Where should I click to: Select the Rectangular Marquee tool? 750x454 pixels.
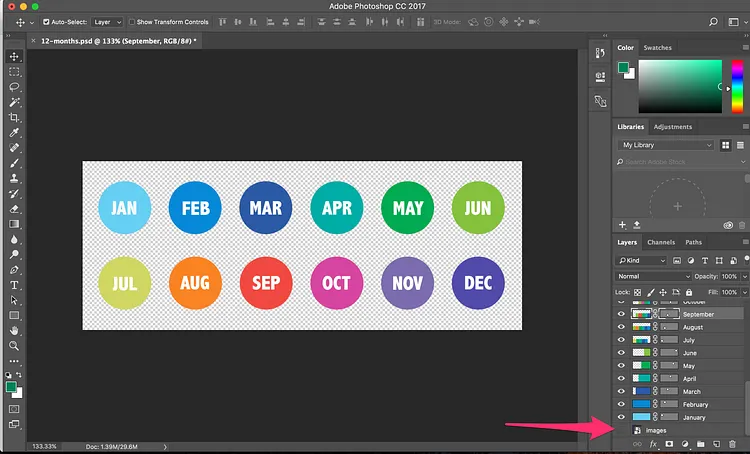point(14,72)
